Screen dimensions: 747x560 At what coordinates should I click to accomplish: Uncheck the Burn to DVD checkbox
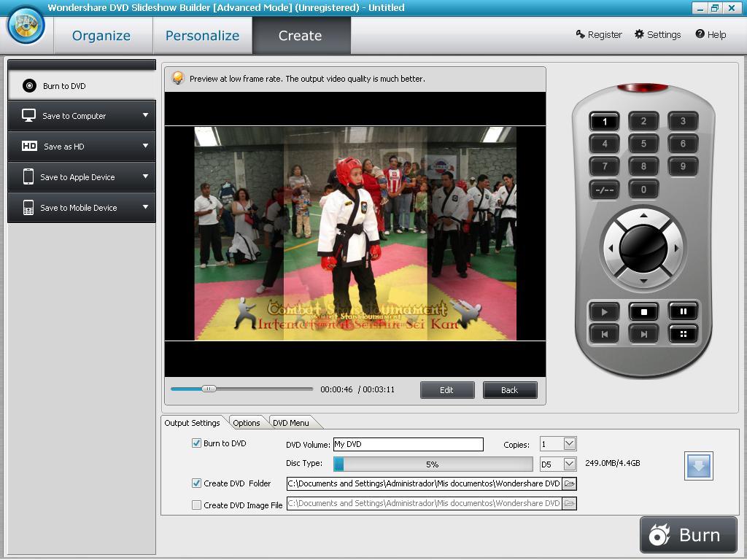pos(196,443)
